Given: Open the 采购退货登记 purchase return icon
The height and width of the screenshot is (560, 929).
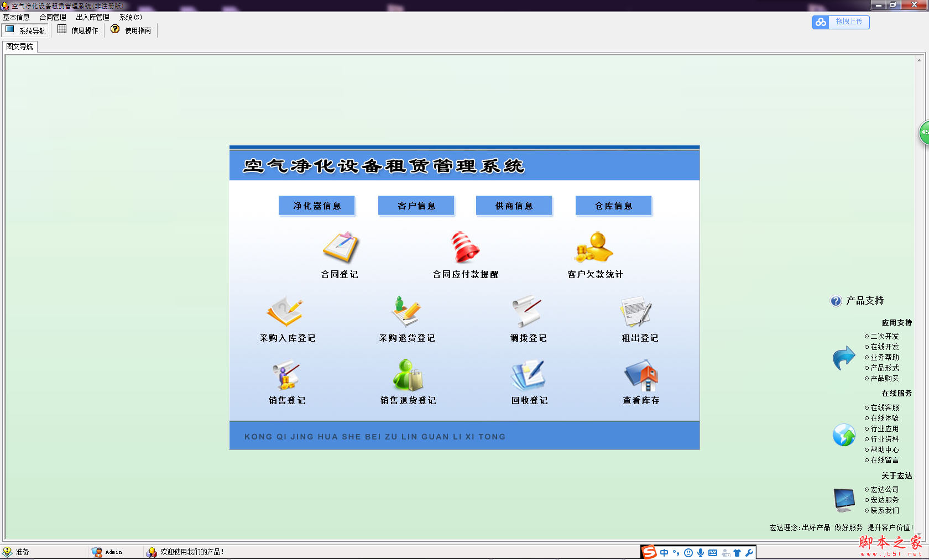Looking at the screenshot, I should tap(406, 311).
